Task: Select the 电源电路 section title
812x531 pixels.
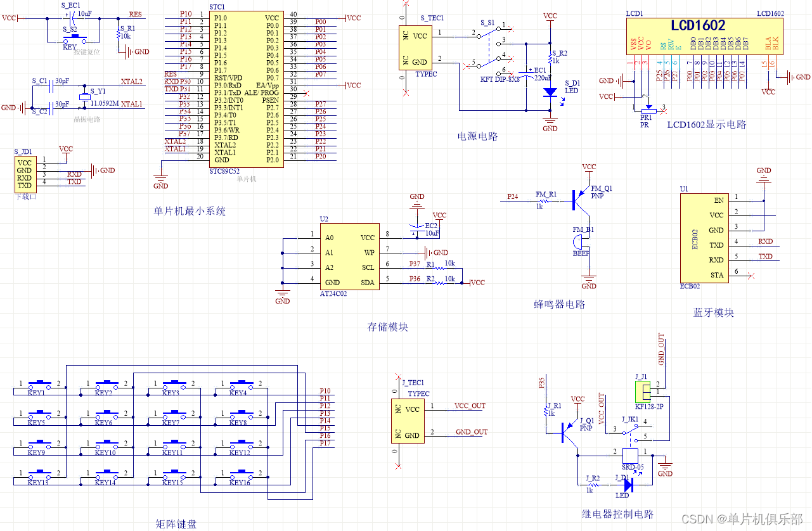Action: point(478,136)
